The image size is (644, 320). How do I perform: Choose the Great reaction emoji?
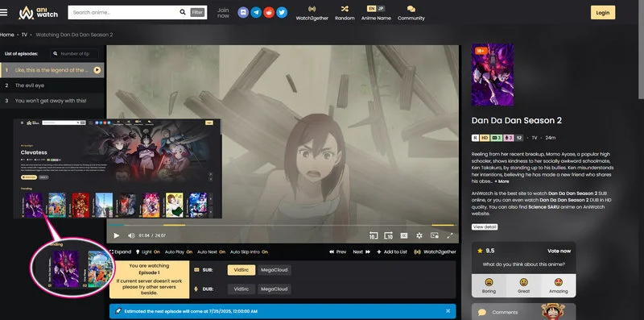coord(524,285)
